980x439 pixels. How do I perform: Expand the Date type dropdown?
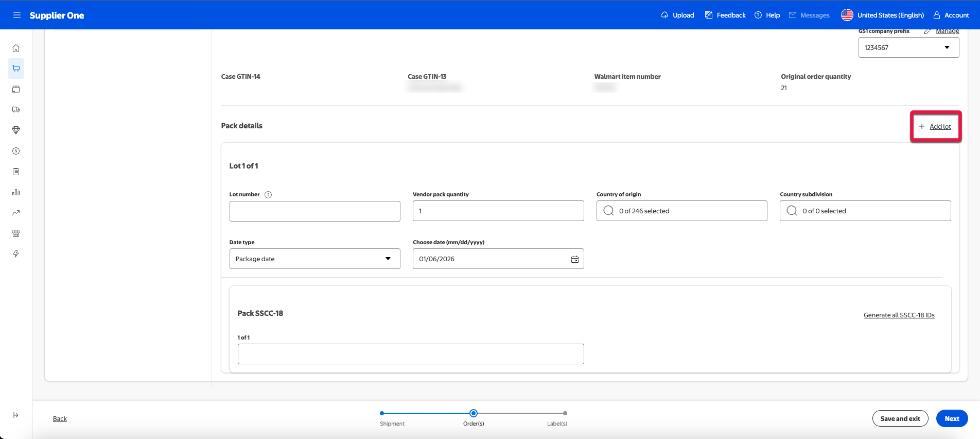[x=314, y=259]
